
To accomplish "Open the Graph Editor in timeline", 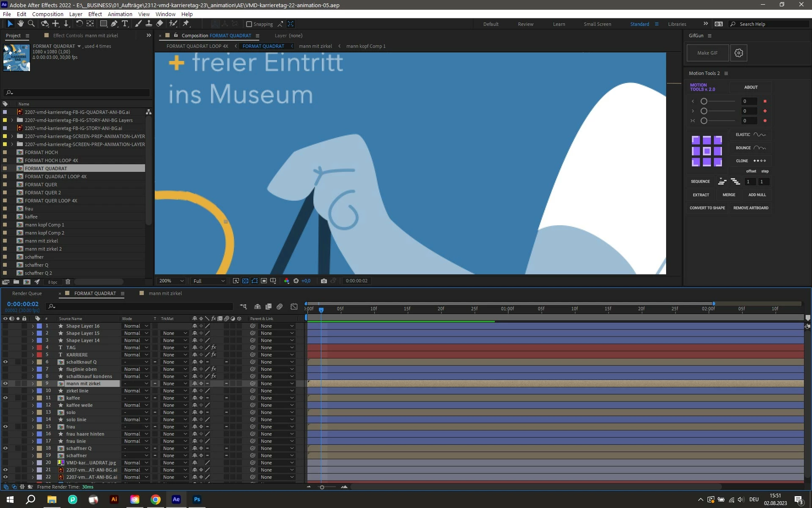I will click(x=294, y=306).
